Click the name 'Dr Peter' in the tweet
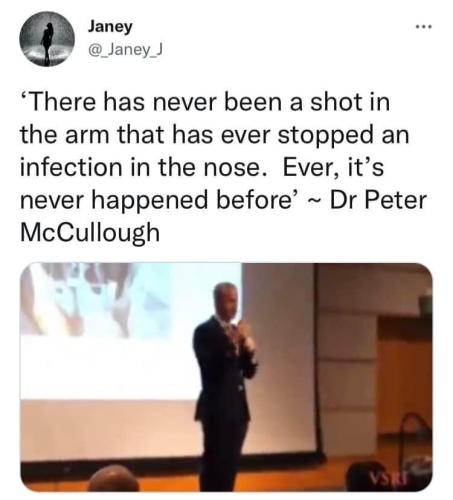Screen dimensions: 453x500 pyautogui.click(x=378, y=200)
